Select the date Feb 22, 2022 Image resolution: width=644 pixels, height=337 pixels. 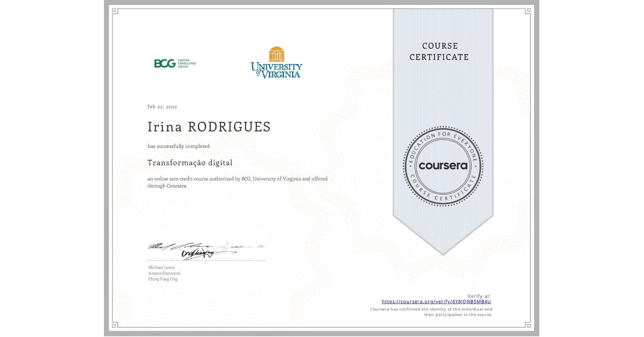(x=162, y=106)
